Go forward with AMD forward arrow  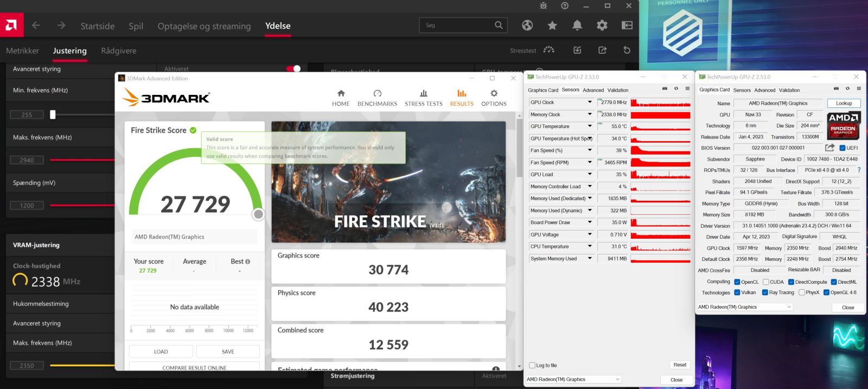(x=61, y=25)
